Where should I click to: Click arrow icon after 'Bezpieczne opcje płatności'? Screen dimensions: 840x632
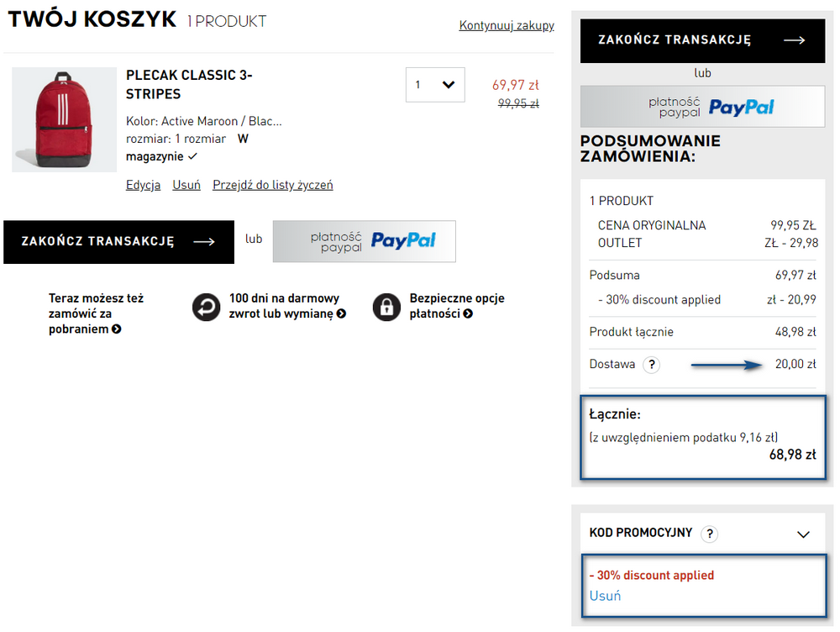[468, 313]
